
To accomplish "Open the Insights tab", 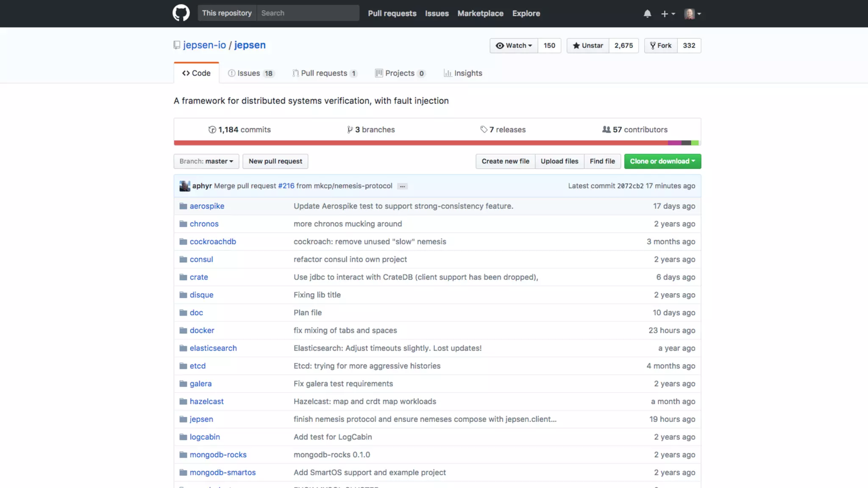I will (463, 73).
